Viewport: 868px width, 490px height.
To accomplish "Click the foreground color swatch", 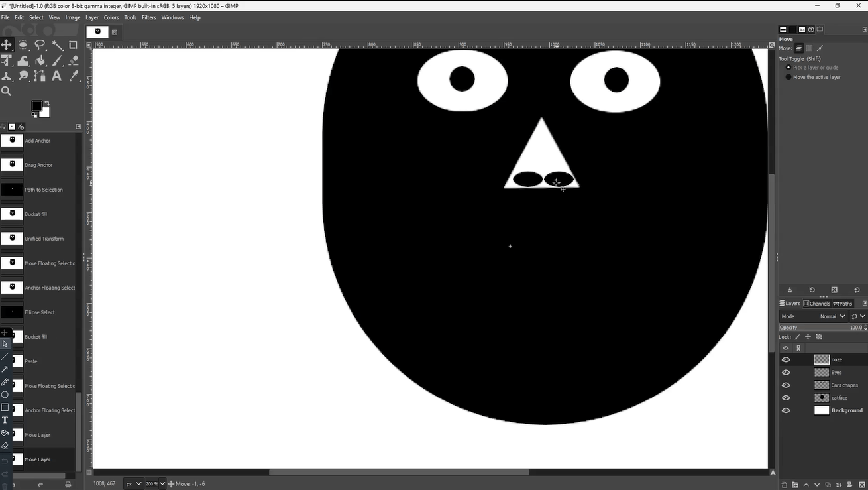I will [x=37, y=106].
